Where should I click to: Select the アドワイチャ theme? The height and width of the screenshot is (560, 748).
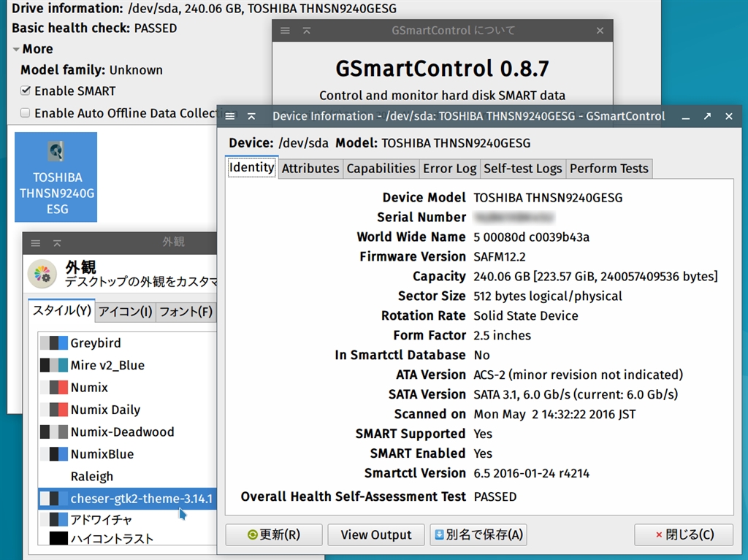click(127, 519)
